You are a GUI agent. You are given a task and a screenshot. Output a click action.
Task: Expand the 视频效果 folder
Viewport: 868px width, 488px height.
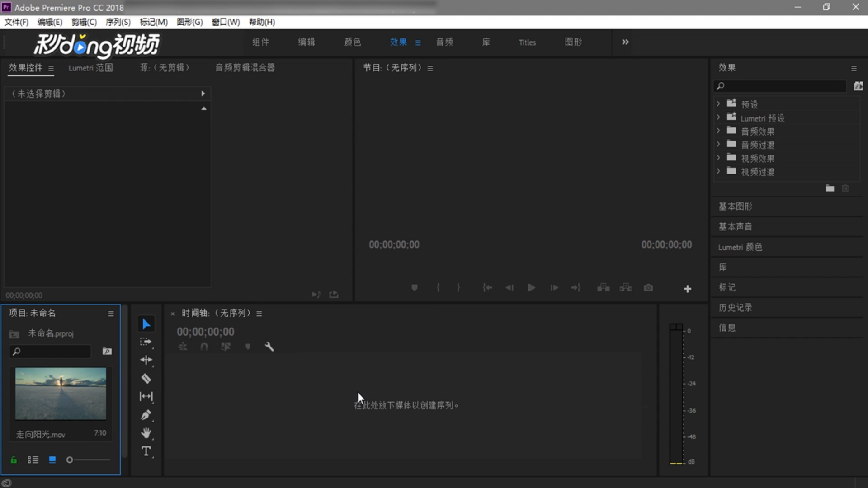pos(718,158)
